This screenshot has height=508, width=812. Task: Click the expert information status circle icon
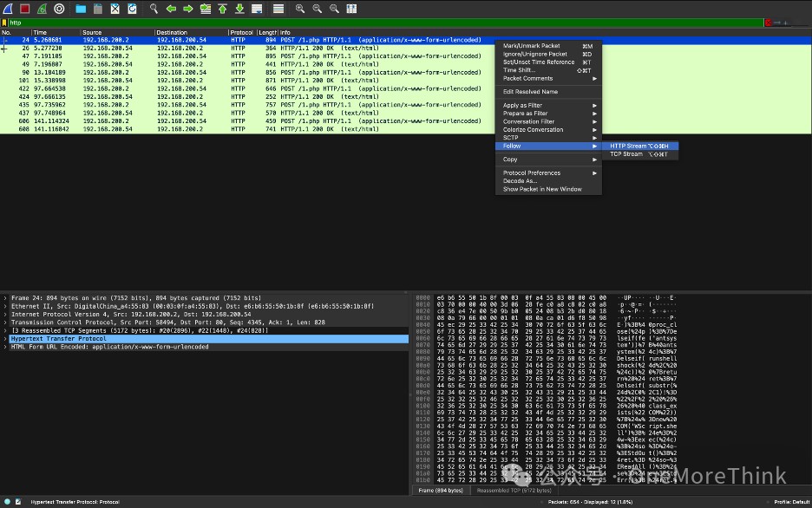[x=7, y=502]
